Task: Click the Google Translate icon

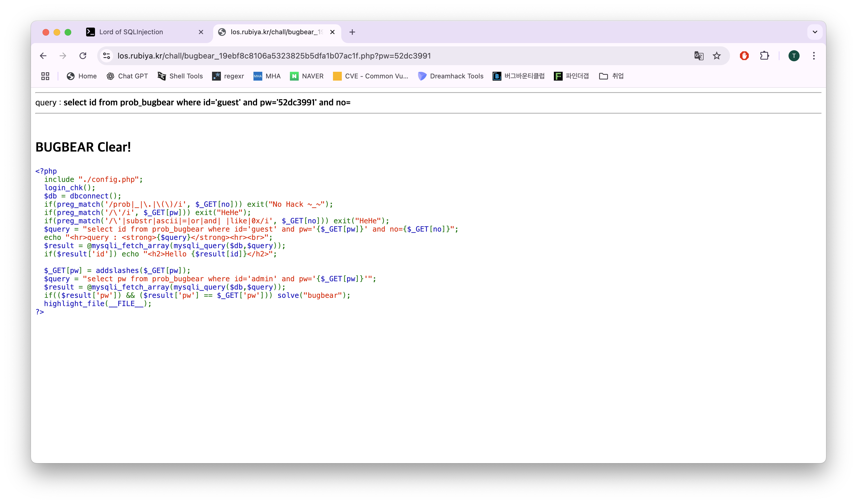Action: coord(699,56)
